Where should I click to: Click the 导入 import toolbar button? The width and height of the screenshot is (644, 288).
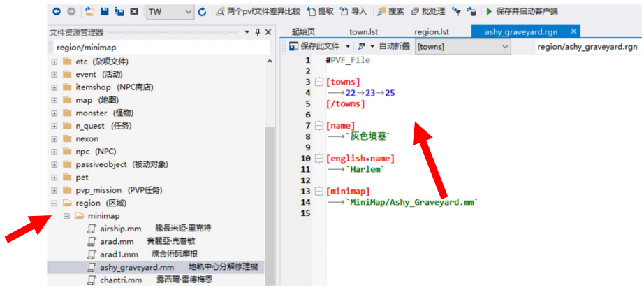(353, 12)
